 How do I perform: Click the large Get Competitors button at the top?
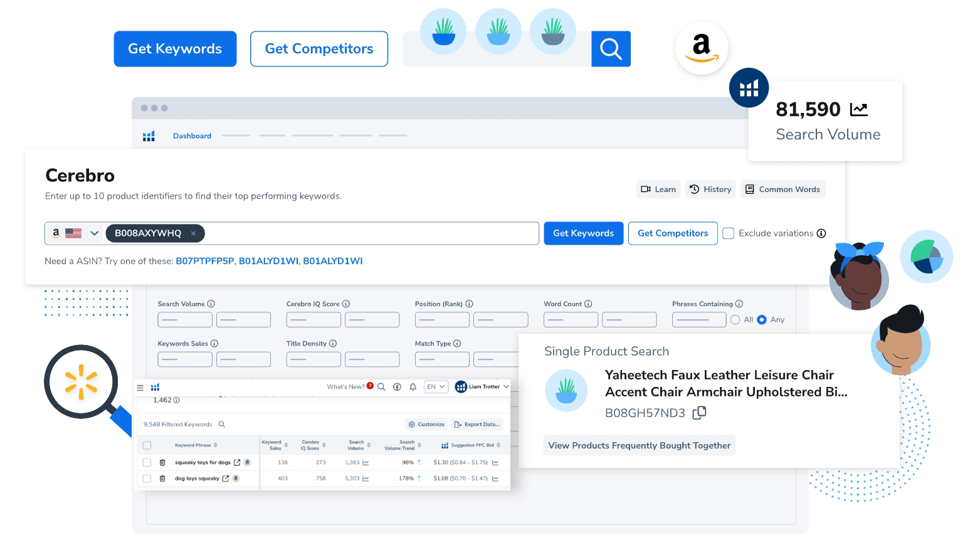(x=319, y=49)
